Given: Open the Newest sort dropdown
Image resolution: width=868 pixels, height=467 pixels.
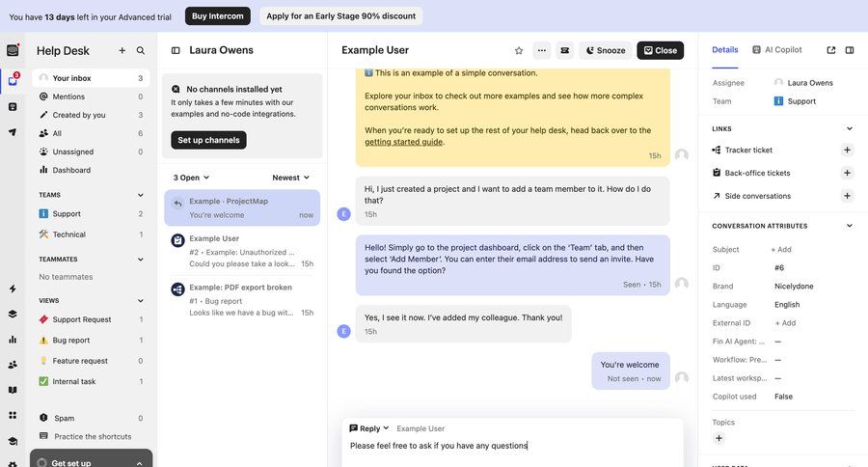Looking at the screenshot, I should coord(290,178).
